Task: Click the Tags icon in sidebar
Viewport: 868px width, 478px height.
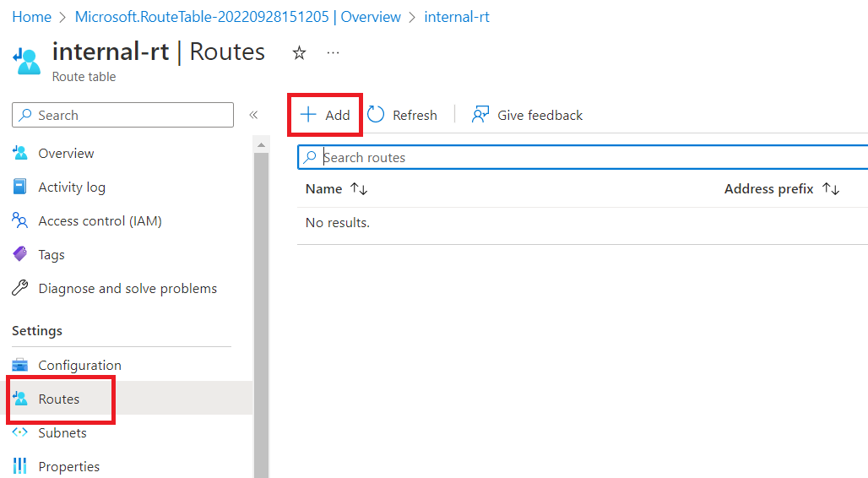Action: tap(20, 254)
